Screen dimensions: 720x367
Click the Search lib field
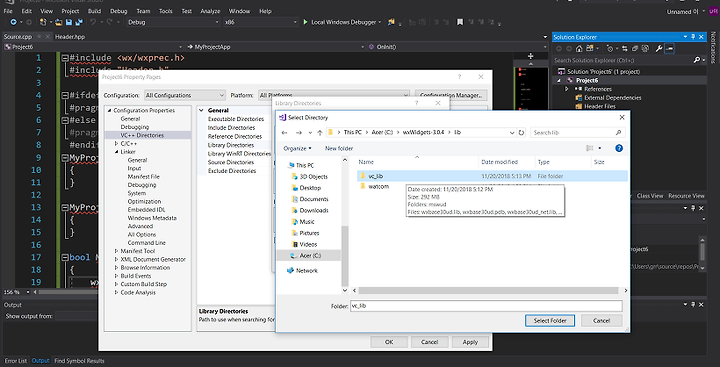[x=578, y=133]
